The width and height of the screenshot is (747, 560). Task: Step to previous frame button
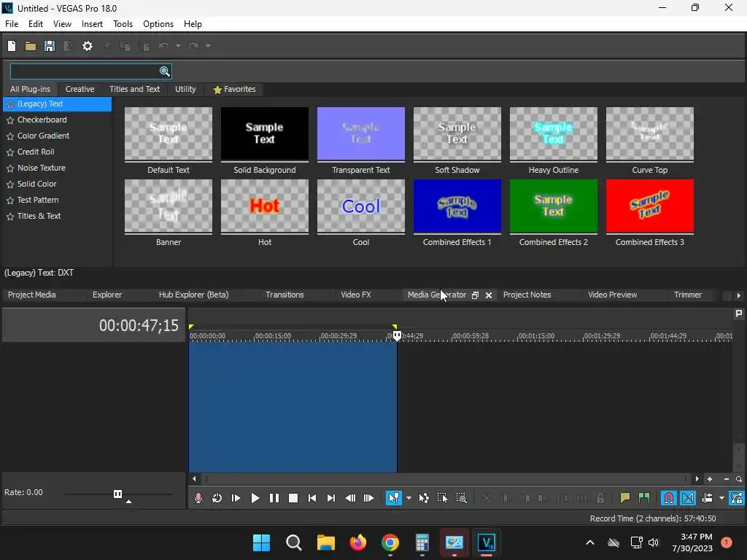(350, 498)
